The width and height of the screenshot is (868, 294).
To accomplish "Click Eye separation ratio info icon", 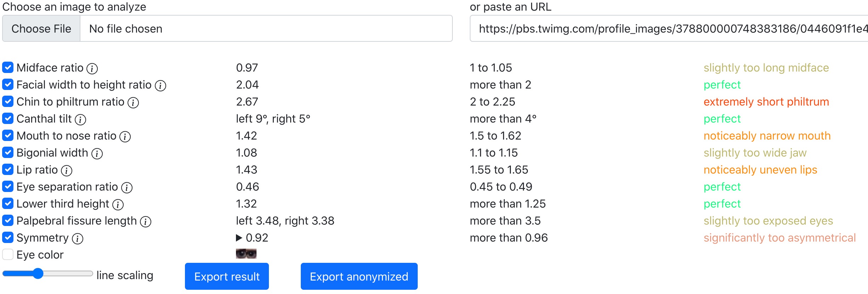I will (x=127, y=187).
